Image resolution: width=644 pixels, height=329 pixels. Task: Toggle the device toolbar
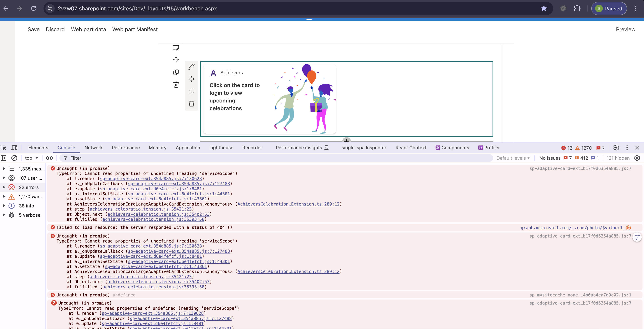click(14, 147)
